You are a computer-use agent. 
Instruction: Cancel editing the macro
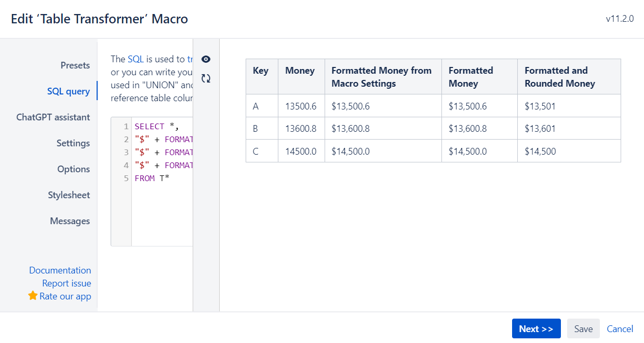point(620,328)
